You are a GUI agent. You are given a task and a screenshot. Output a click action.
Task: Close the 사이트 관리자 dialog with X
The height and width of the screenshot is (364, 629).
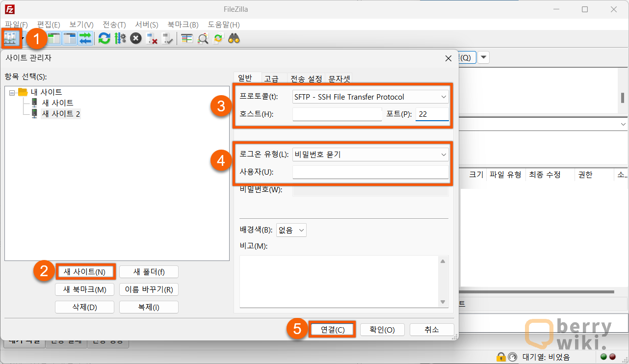coord(448,58)
